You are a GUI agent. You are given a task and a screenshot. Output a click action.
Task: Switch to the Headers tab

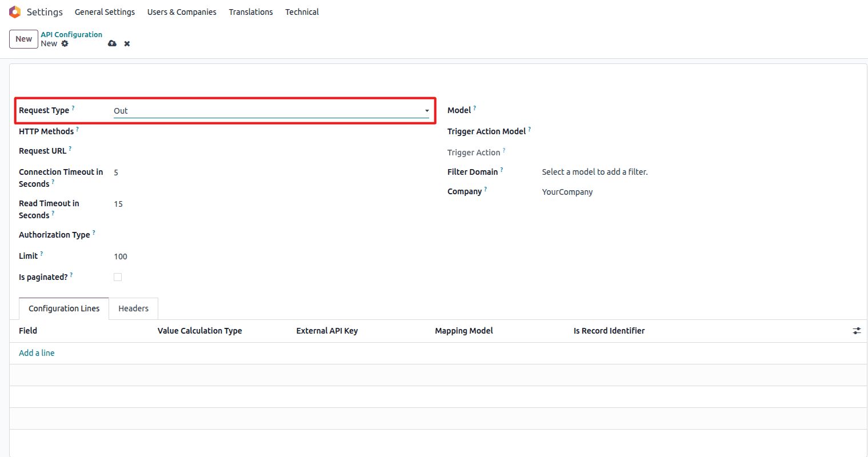[x=133, y=308]
